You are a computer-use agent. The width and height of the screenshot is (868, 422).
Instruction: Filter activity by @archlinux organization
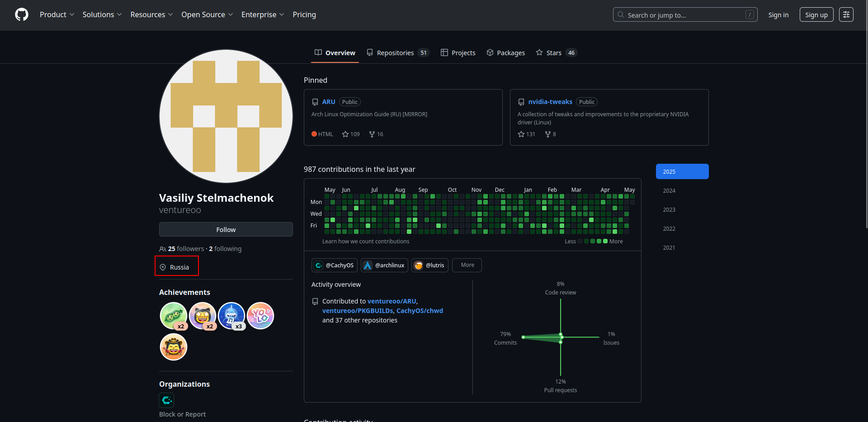point(384,266)
